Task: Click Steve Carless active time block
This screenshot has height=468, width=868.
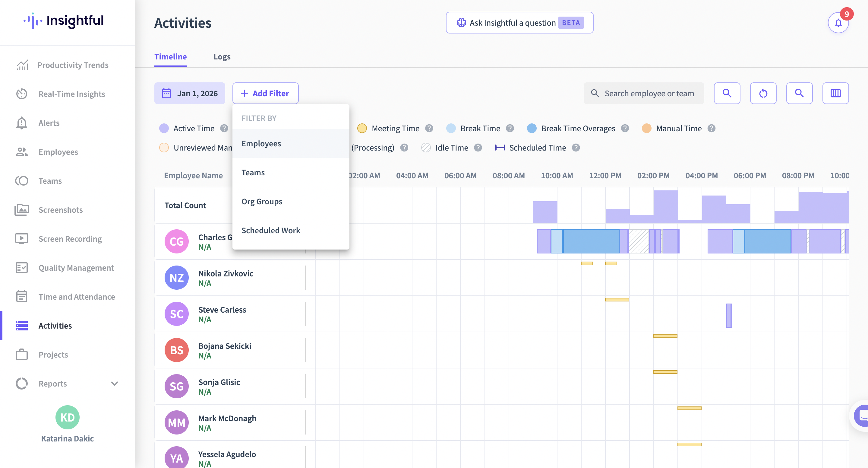Action: tap(729, 315)
